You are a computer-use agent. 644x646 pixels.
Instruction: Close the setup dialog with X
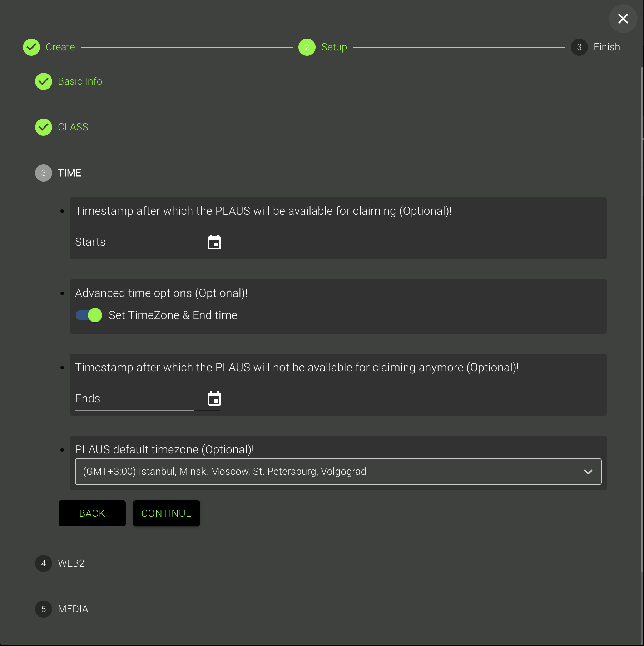(623, 19)
